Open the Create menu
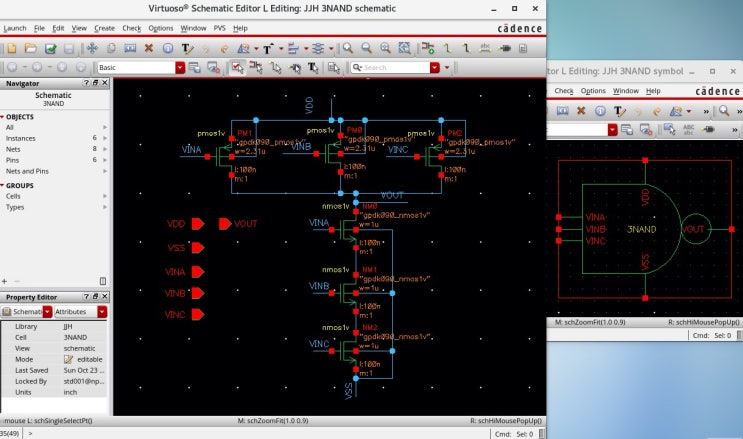 104,28
